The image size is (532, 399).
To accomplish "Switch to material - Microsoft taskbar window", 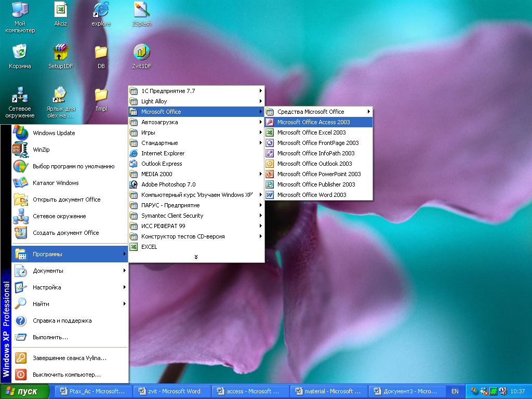I will (x=328, y=392).
